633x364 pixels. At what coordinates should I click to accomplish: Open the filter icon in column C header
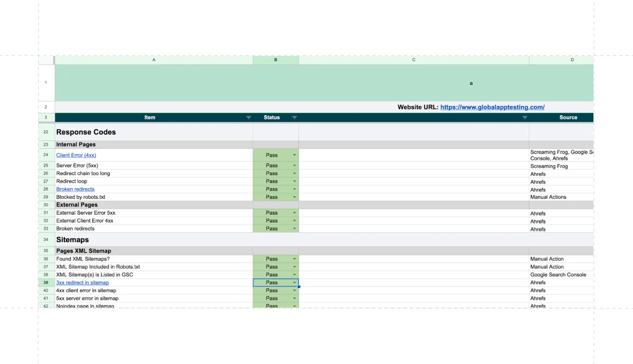tap(525, 118)
